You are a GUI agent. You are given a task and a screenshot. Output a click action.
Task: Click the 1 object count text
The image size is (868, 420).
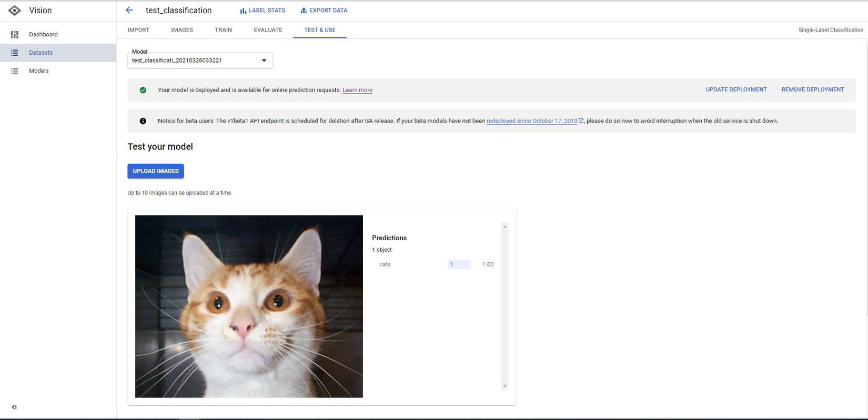click(x=382, y=250)
